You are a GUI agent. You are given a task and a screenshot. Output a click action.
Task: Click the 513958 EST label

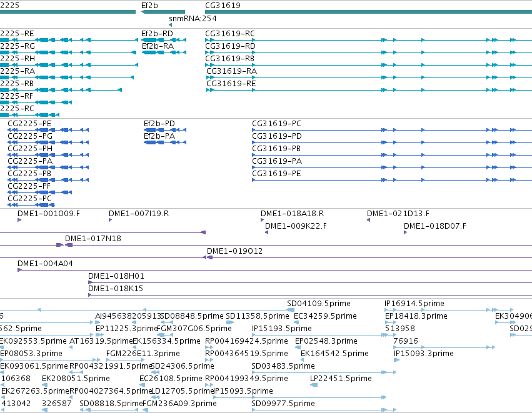point(400,329)
